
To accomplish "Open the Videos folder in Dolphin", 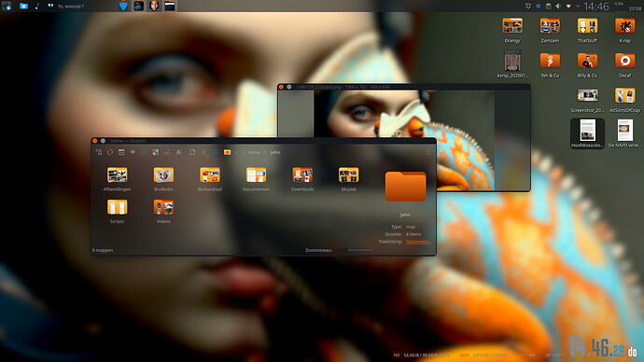I will 163,211.
